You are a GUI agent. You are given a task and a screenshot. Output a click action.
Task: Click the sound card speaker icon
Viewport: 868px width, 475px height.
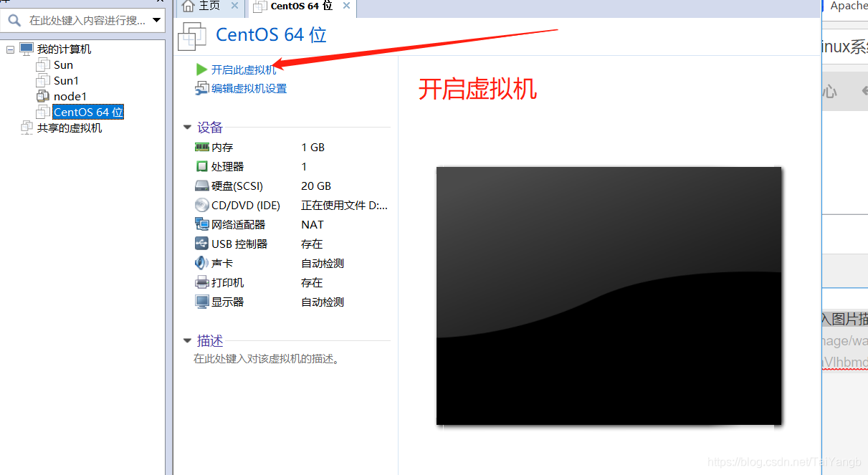pos(201,263)
